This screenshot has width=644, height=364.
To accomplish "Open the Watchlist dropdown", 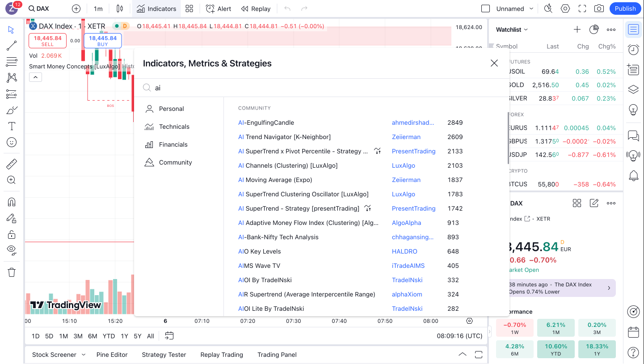I will [512, 30].
